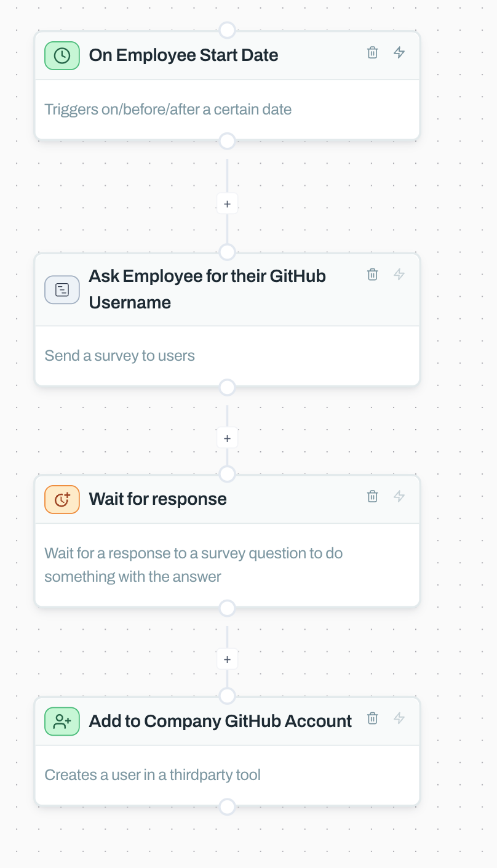Select the Wait for response node title

pos(157,499)
